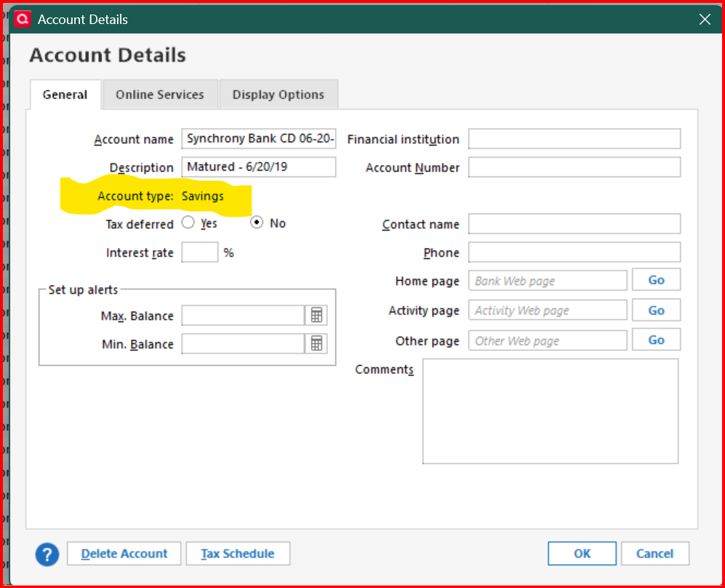
Task: Focus the Financial institution field
Action: [x=574, y=139]
